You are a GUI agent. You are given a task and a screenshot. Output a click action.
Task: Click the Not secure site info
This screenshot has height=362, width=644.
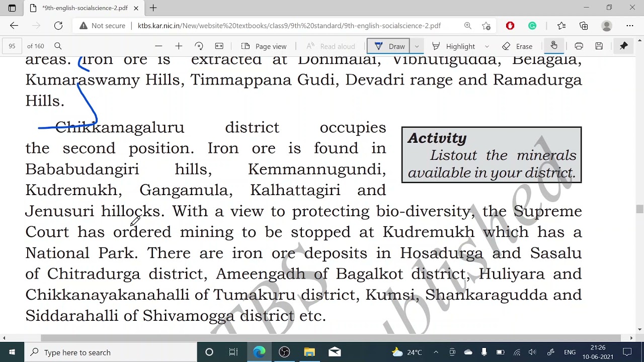[x=102, y=26]
